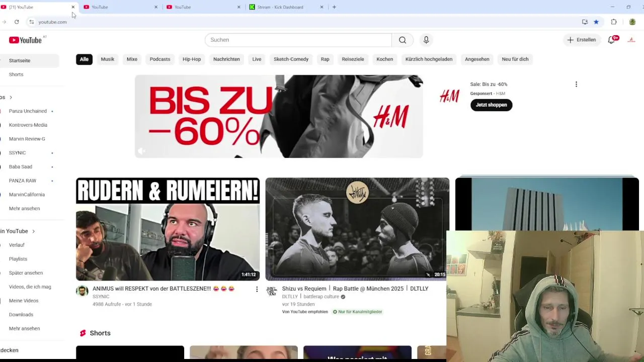Open DLTLLY channel avatar under video
The image size is (644, 362).
(272, 291)
